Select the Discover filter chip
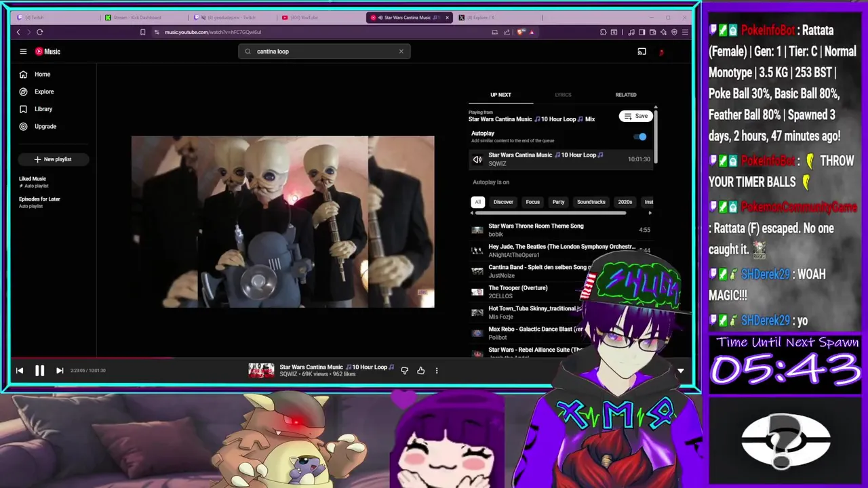Image resolution: width=868 pixels, height=488 pixels. 503,202
